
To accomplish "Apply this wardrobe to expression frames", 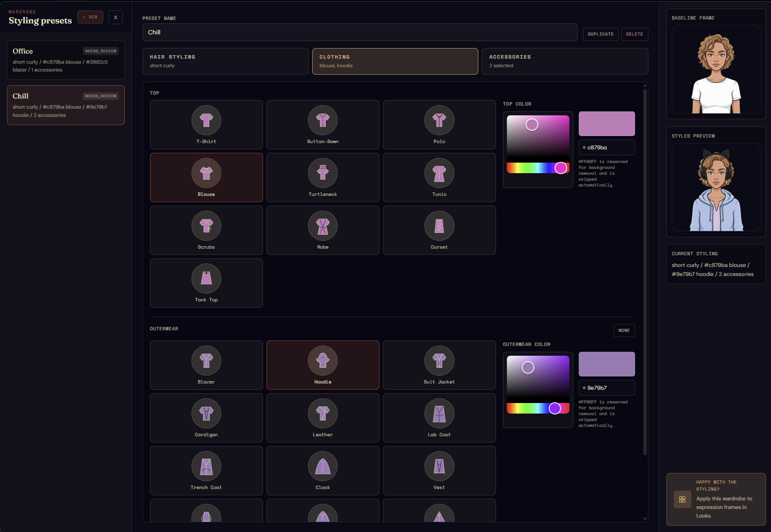I will (x=716, y=500).
